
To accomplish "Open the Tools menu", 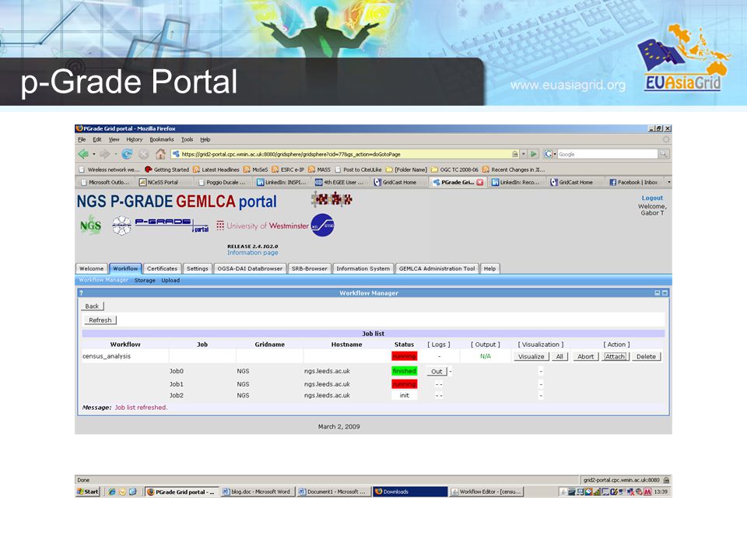I will [188, 139].
